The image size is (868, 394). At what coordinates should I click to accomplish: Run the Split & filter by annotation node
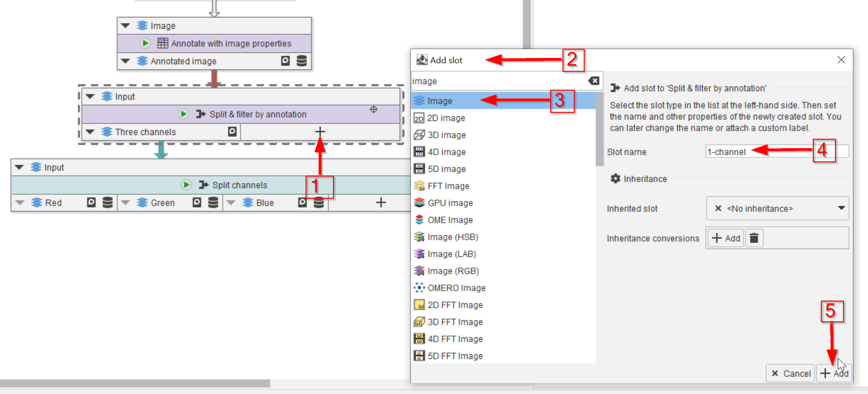click(x=183, y=114)
